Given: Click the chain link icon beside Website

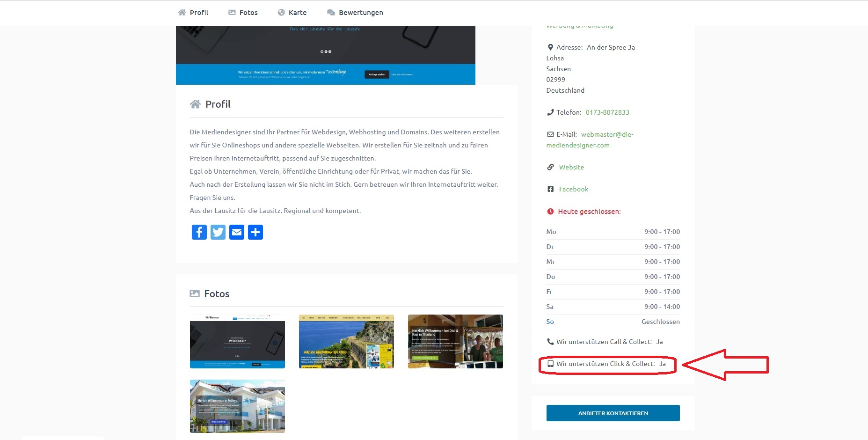Looking at the screenshot, I should click(x=550, y=167).
